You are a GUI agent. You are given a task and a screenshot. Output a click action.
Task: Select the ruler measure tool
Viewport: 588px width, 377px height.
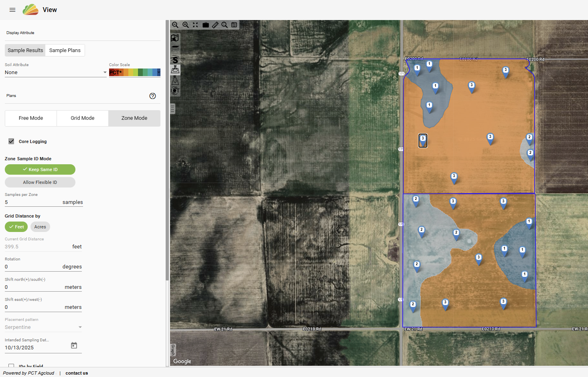[x=215, y=25]
